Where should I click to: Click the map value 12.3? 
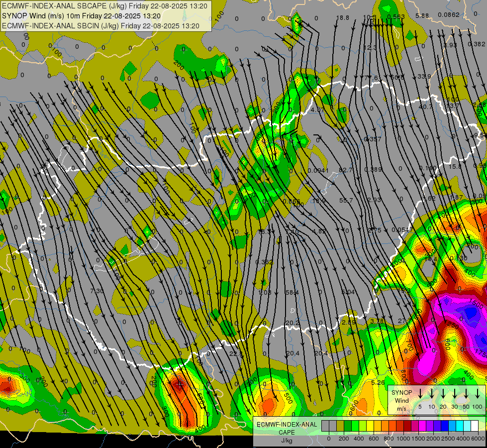pos(370,48)
